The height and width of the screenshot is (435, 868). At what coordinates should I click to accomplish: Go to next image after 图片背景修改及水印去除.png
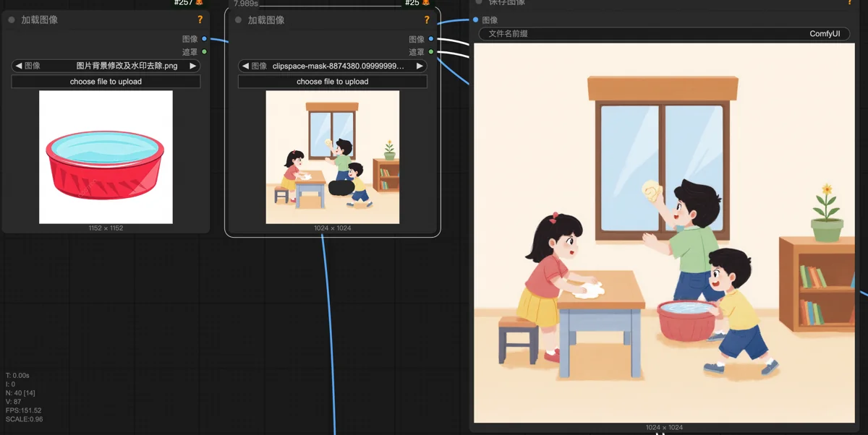[193, 66]
